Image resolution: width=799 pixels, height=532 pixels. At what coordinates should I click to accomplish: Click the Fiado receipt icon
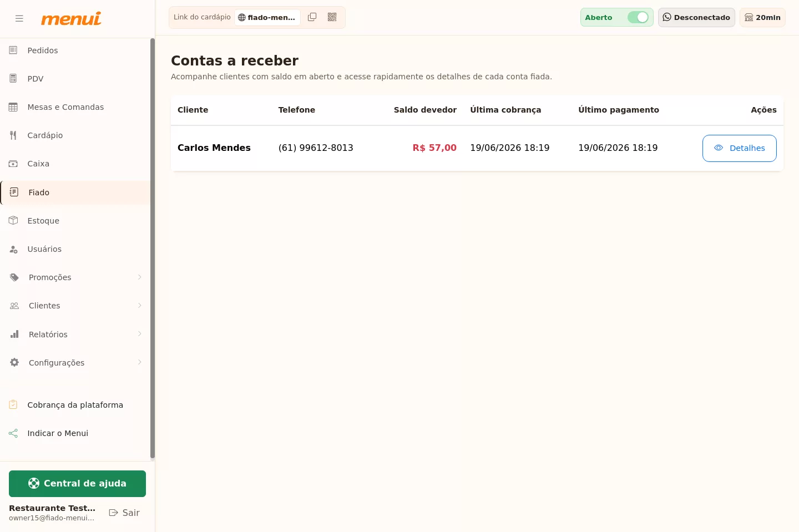14,192
